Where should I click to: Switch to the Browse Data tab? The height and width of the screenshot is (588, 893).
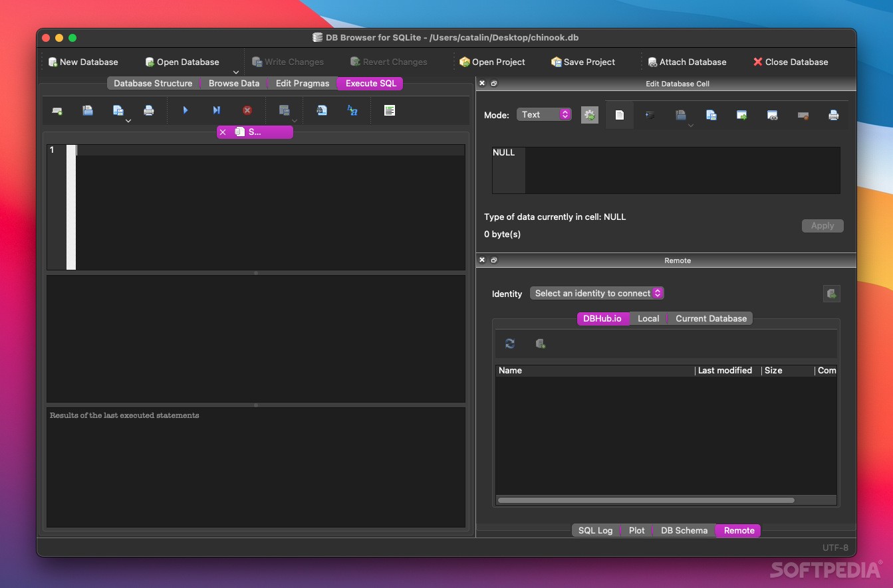point(234,84)
